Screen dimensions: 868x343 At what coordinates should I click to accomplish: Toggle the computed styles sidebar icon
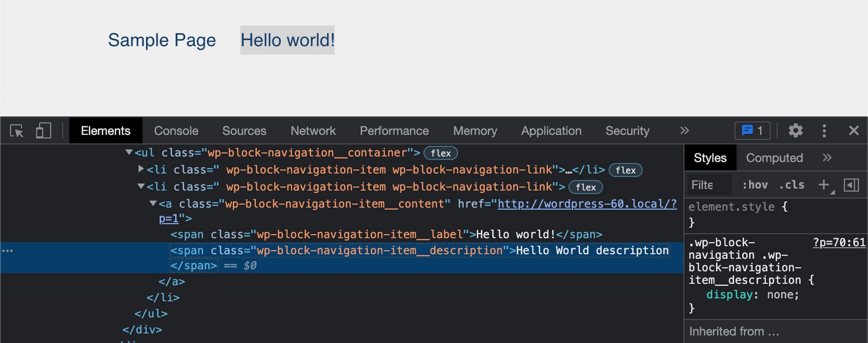pyautogui.click(x=851, y=185)
